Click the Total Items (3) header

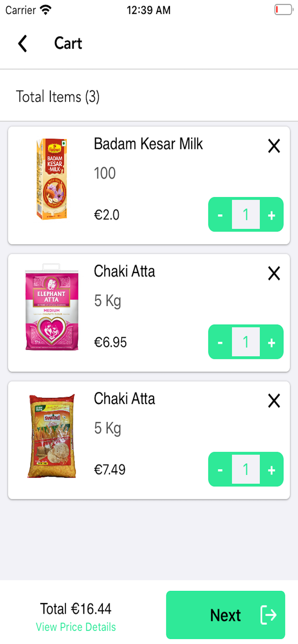pos(58,97)
